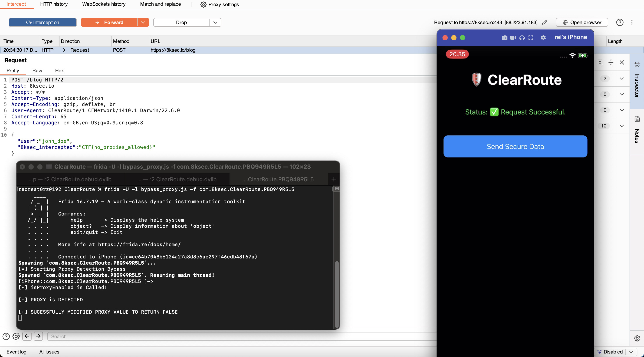Click the headphones audio icon
This screenshot has width=644, height=357.
[522, 38]
